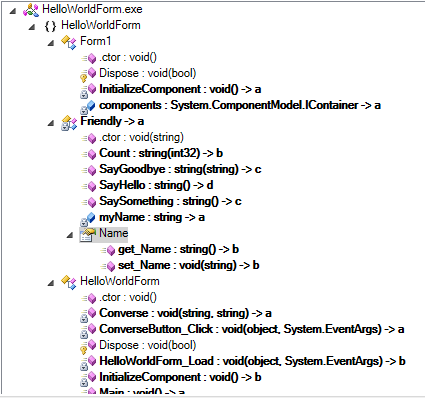Viewport: 425px width, 398px height.
Task: Click the constructor icon under Form1
Action: [x=89, y=58]
